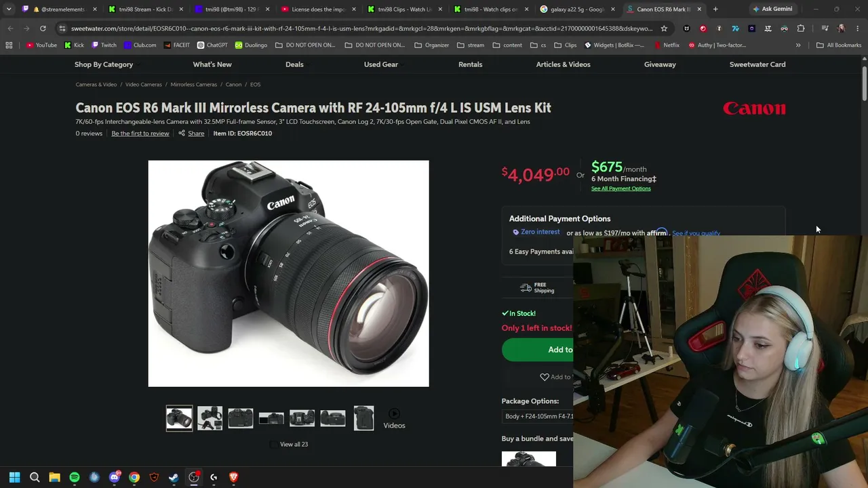Open the Extensions puzzle icon in the toolbar
868x488 pixels.
[801, 28]
